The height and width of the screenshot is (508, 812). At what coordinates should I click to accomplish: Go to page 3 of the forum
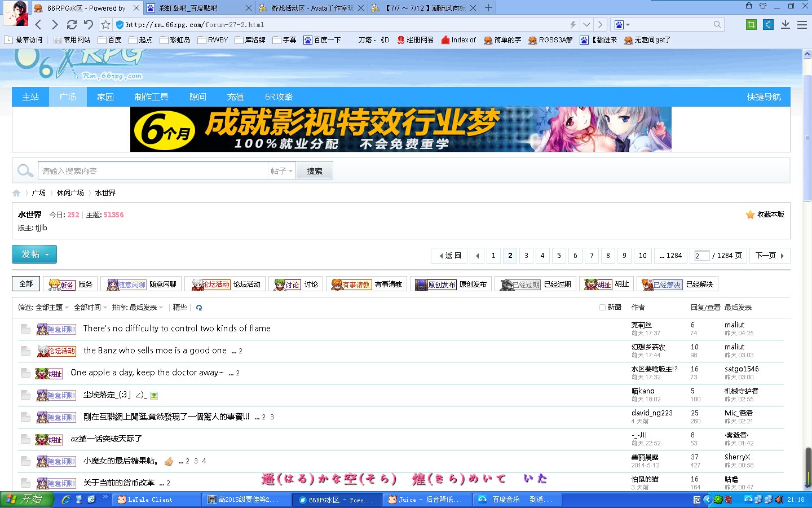526,256
